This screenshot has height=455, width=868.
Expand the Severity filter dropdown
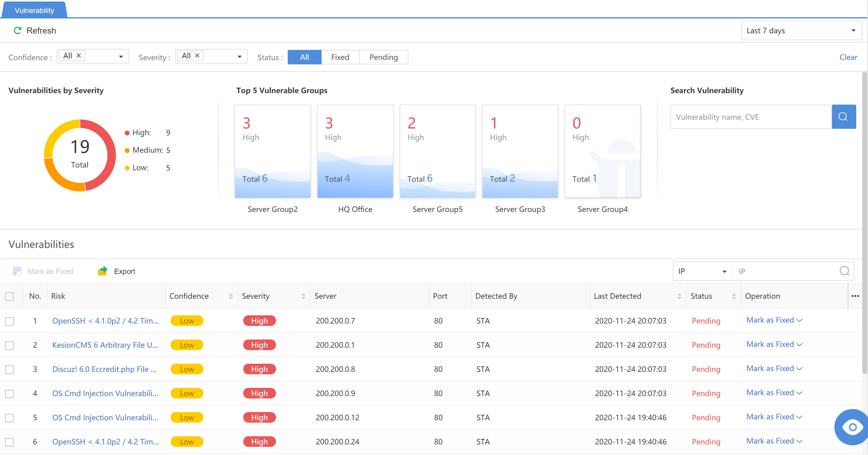pyautogui.click(x=239, y=57)
